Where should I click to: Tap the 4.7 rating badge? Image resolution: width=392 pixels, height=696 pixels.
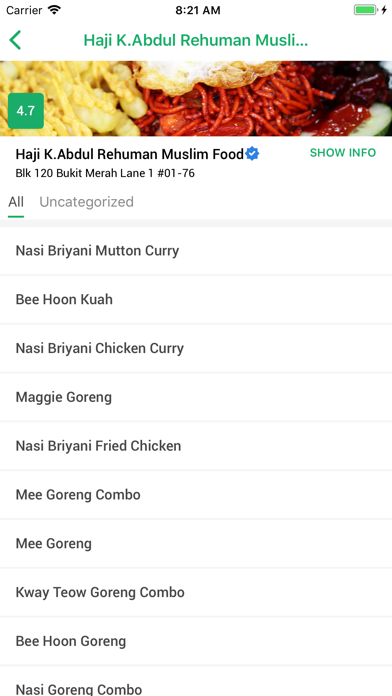point(26,111)
